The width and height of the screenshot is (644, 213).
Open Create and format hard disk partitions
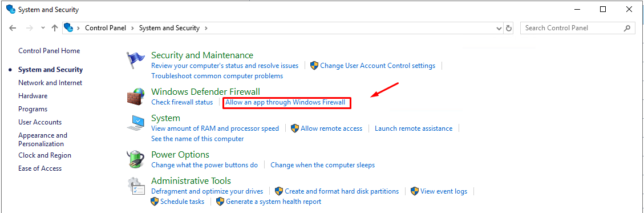pos(342,191)
